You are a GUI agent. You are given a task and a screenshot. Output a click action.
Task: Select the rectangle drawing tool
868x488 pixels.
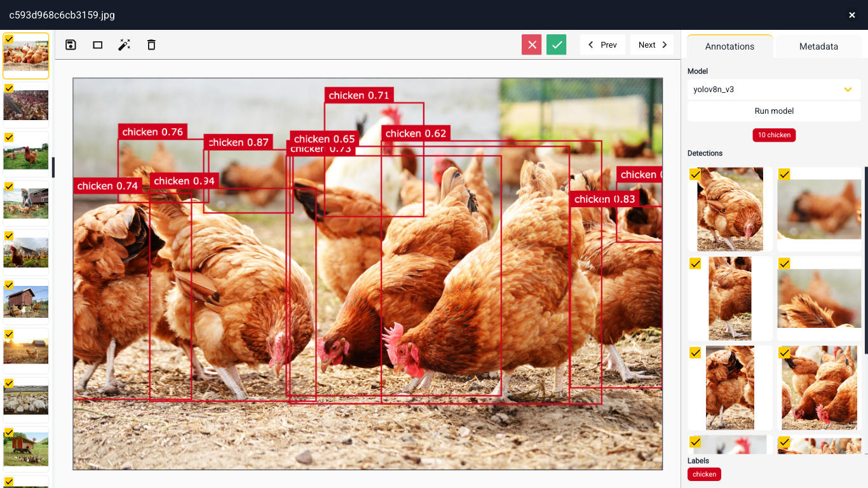[x=98, y=44]
